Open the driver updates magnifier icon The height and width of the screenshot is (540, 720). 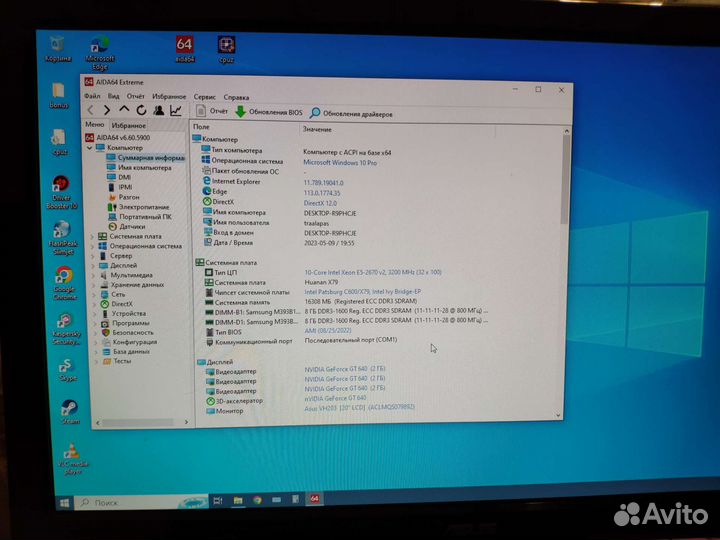[315, 114]
